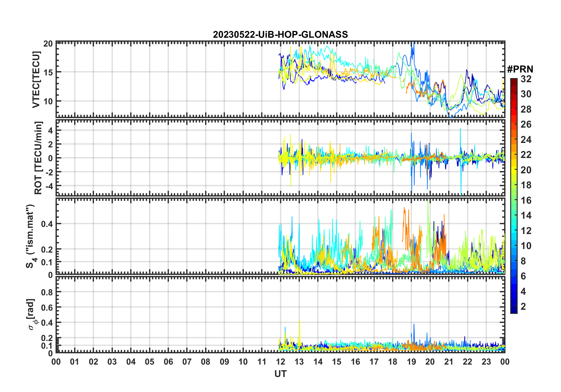Select colorbar tick label 28
561x392 pixels.
526,109
